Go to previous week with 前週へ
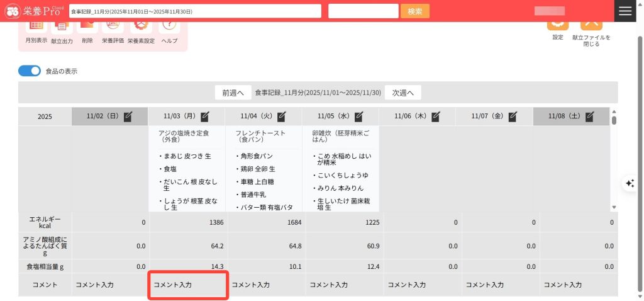 tap(233, 93)
